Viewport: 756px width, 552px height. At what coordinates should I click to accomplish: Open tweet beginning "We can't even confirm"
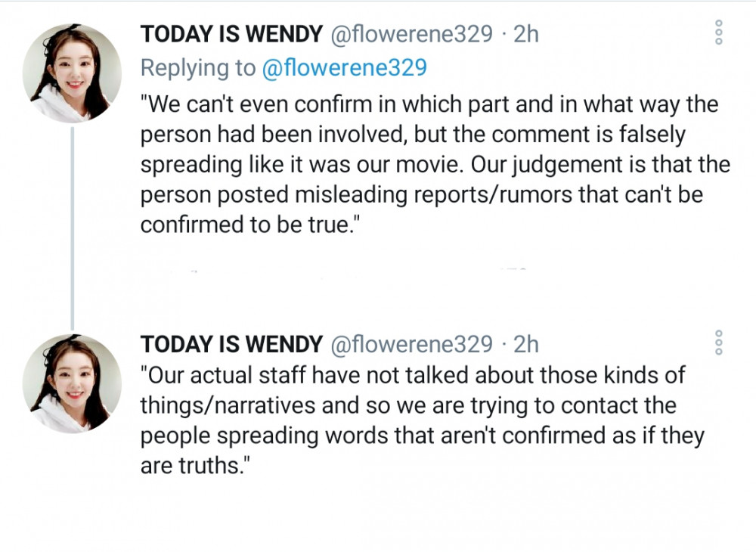click(435, 164)
